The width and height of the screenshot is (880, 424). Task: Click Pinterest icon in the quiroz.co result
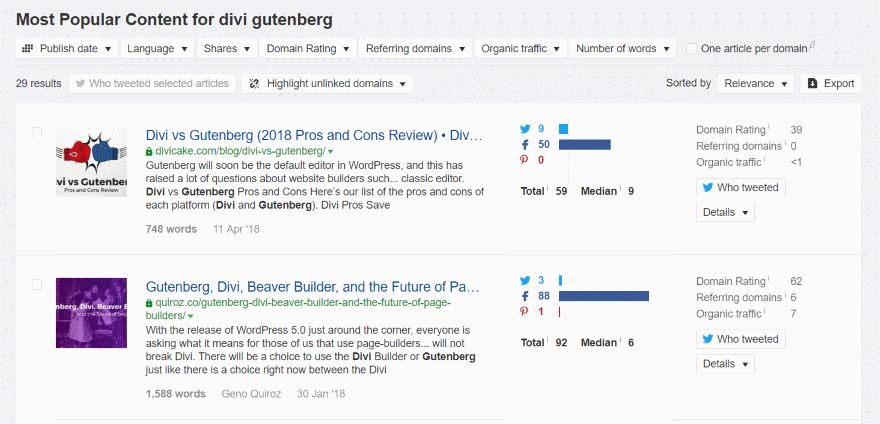(x=525, y=311)
